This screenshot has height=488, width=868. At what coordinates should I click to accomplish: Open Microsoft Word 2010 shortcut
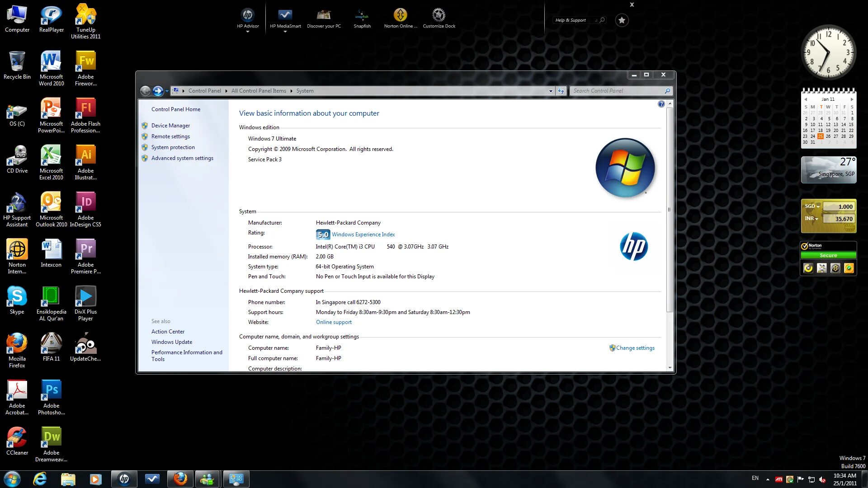pyautogui.click(x=51, y=68)
